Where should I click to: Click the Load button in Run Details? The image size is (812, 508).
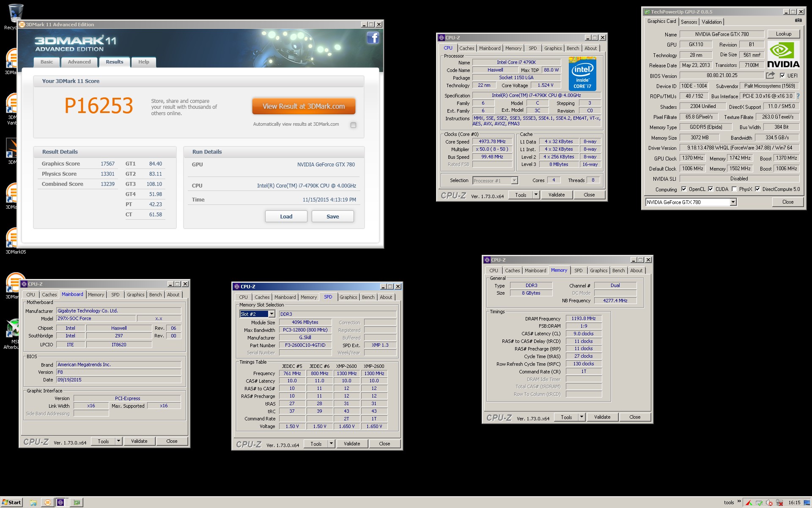pyautogui.click(x=286, y=216)
